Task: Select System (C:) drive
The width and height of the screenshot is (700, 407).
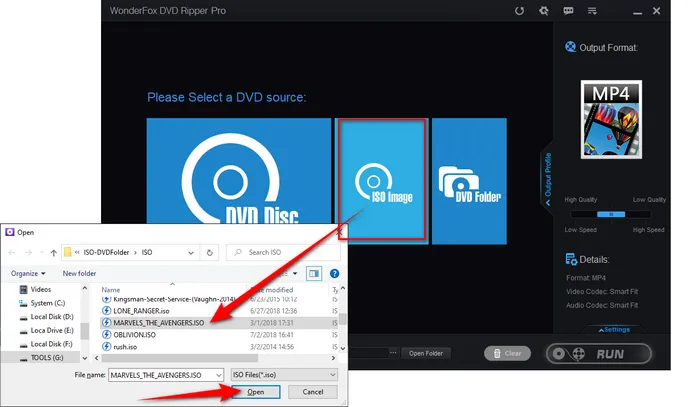Action: click(x=47, y=303)
